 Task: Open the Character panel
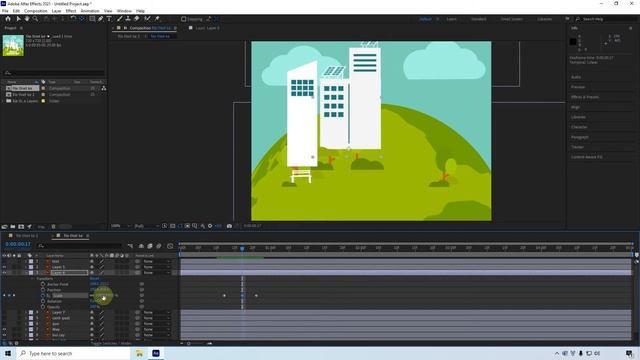(x=579, y=127)
